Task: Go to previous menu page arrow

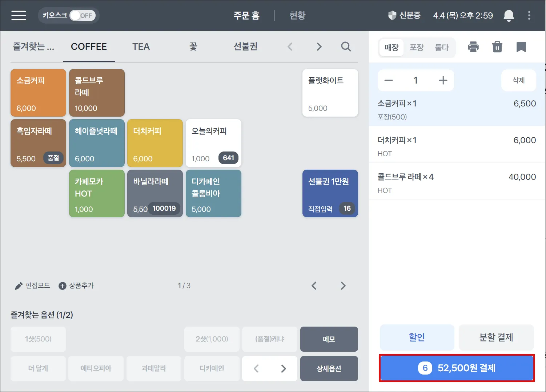Action: pyautogui.click(x=314, y=286)
